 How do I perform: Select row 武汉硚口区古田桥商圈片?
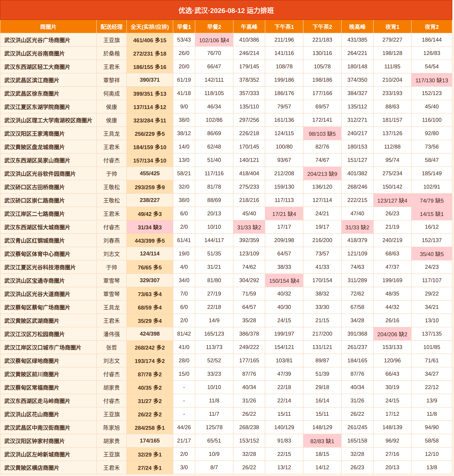[226, 187]
